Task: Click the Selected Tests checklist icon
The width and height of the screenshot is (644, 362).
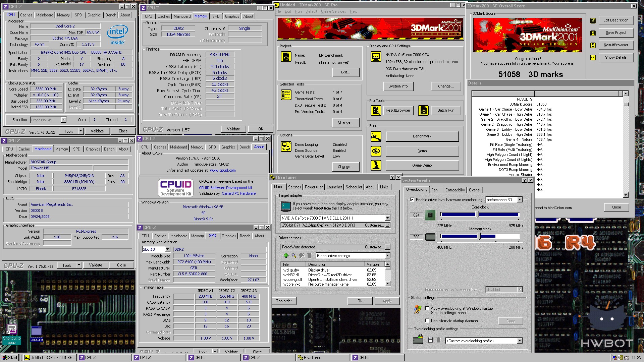Action: (x=286, y=95)
